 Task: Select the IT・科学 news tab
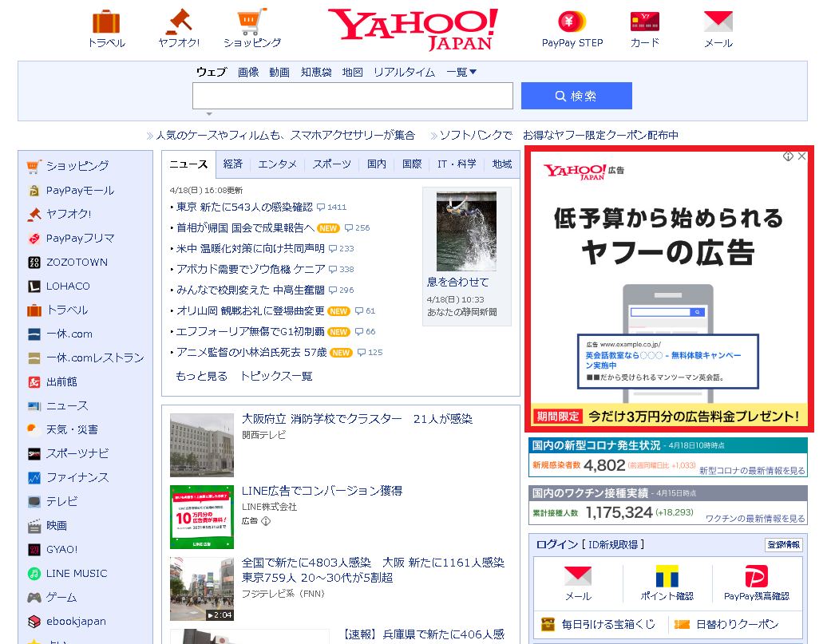(457, 164)
